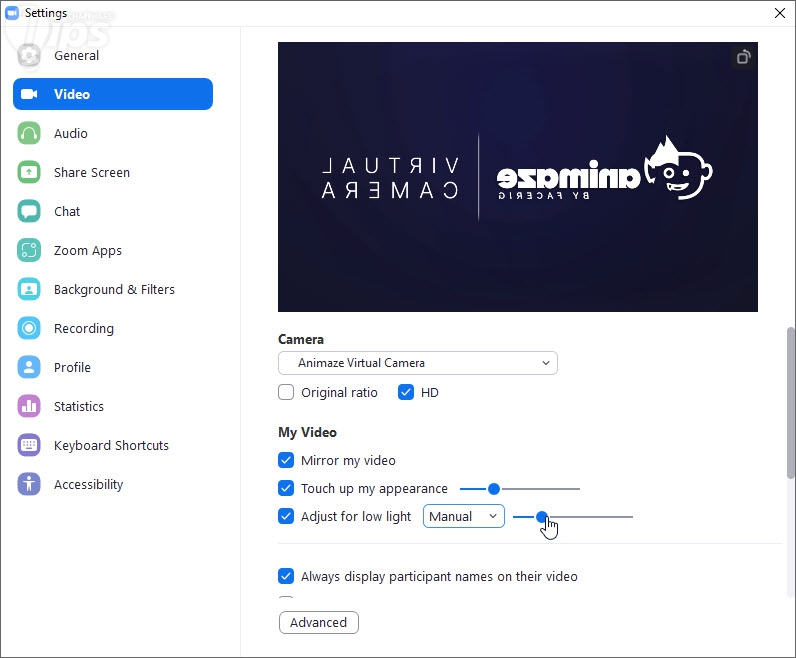Click the General gear icon

click(29, 55)
